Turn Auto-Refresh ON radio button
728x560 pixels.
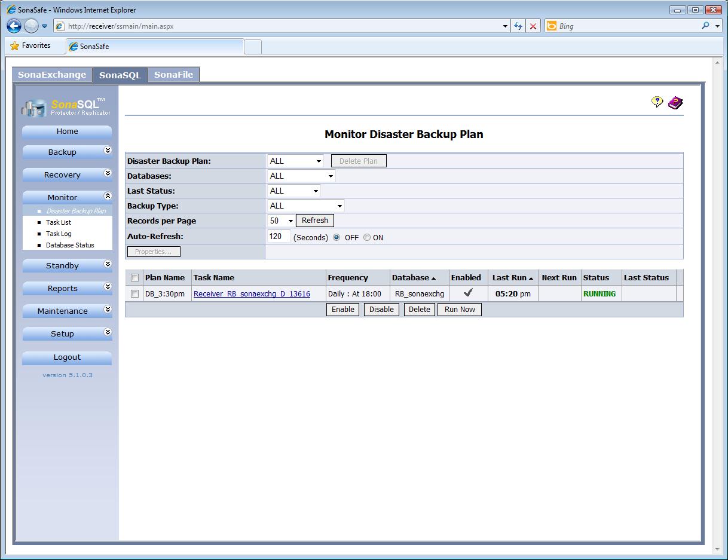tap(367, 237)
